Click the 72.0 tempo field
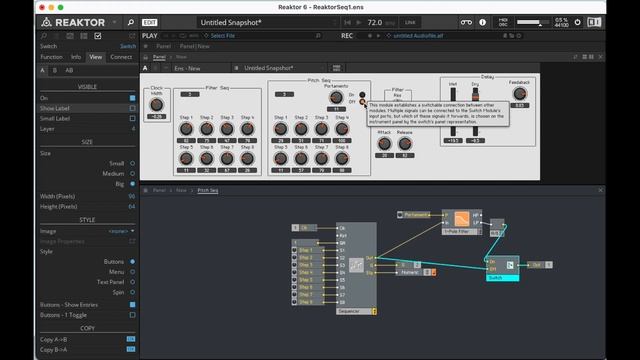Screen dimensions: 640x360 tap(375, 22)
